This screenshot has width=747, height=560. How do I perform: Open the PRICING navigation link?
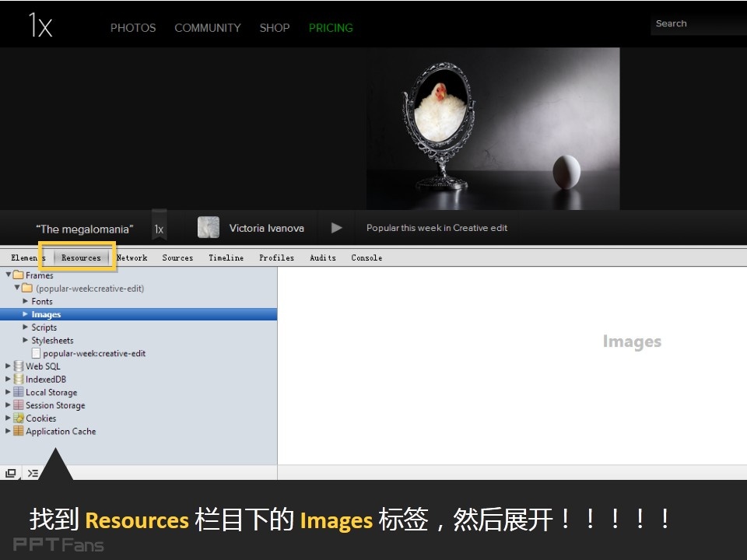[x=331, y=28]
